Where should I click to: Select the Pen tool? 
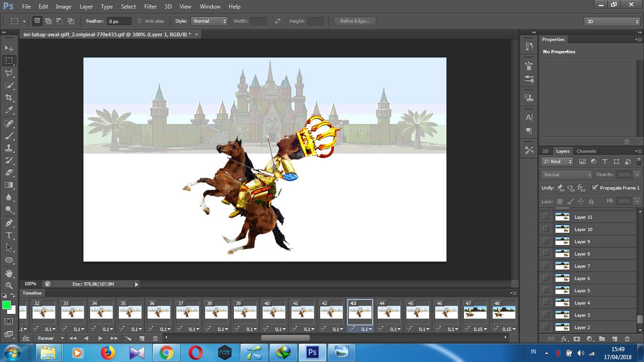coord(9,223)
